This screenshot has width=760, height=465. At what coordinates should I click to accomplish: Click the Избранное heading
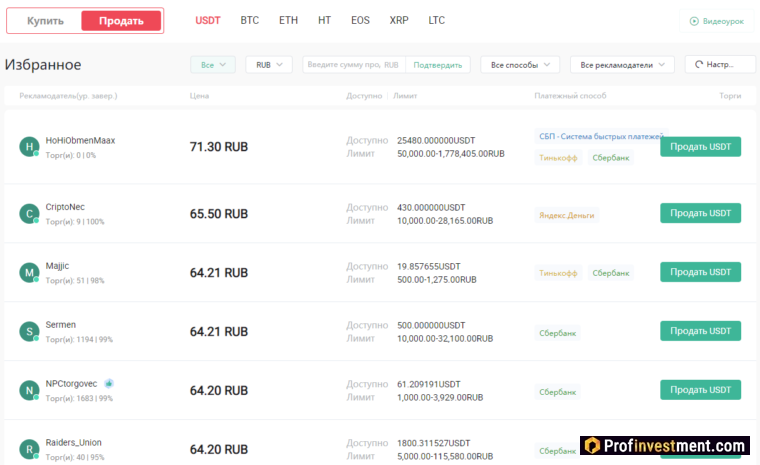coord(43,64)
